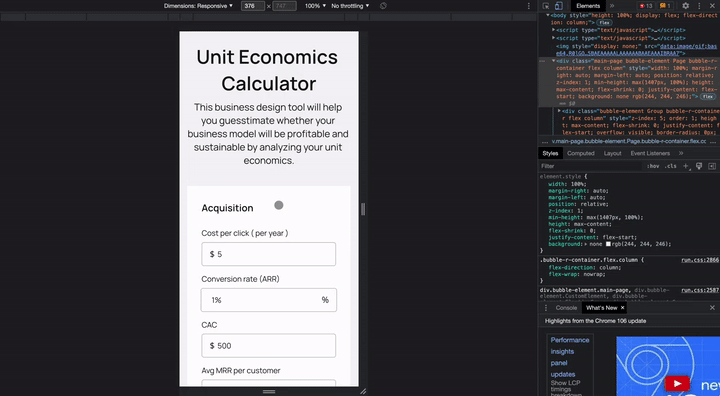Open Performance insights panel updates link
This screenshot has width=720, height=396.
tap(570, 357)
